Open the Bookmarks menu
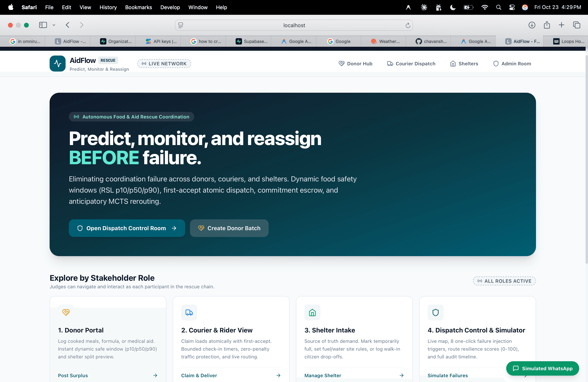588x382 pixels. click(x=138, y=7)
